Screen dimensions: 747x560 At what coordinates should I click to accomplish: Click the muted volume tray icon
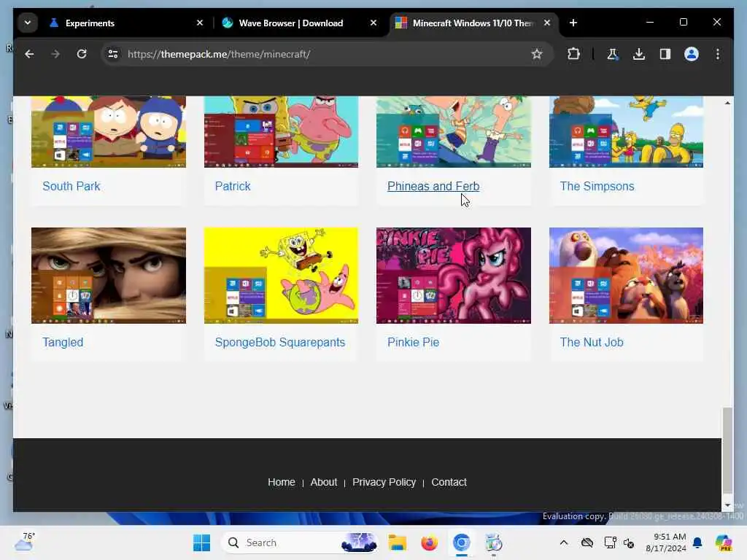click(629, 542)
